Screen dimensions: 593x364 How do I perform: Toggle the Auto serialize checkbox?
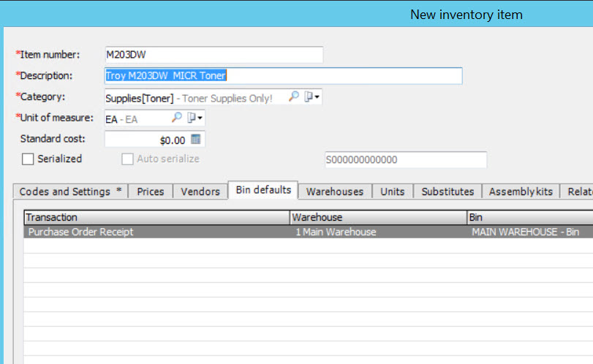127,159
